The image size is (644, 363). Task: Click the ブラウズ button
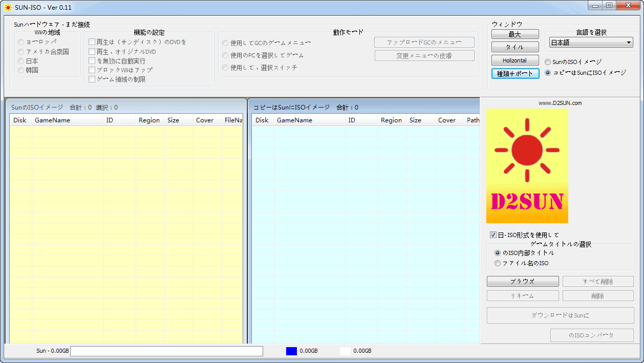coord(523,282)
